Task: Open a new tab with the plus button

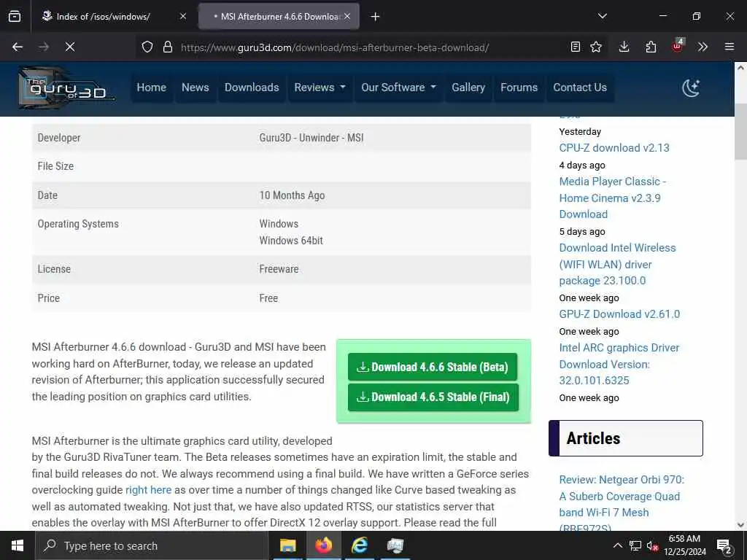Action: [x=376, y=17]
